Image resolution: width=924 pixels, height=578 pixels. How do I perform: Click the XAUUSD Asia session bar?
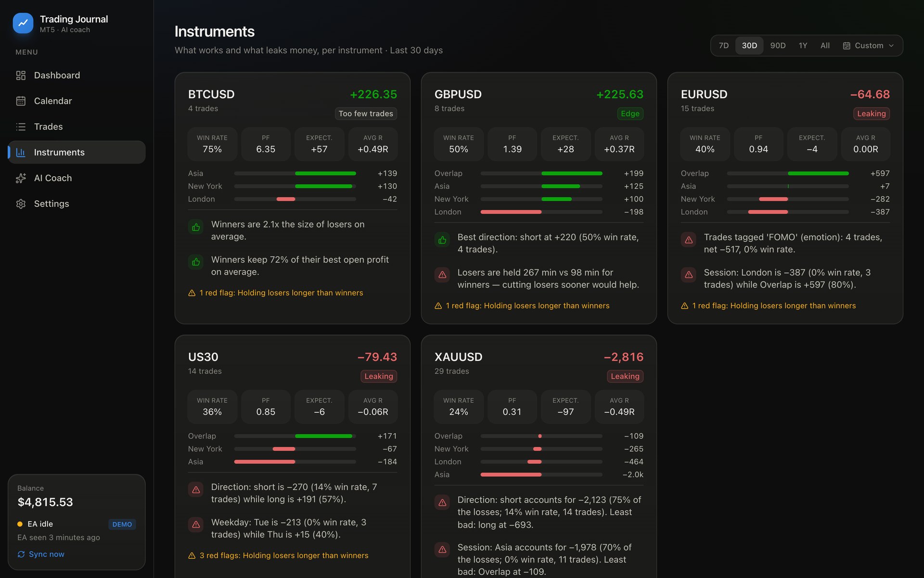click(541, 474)
